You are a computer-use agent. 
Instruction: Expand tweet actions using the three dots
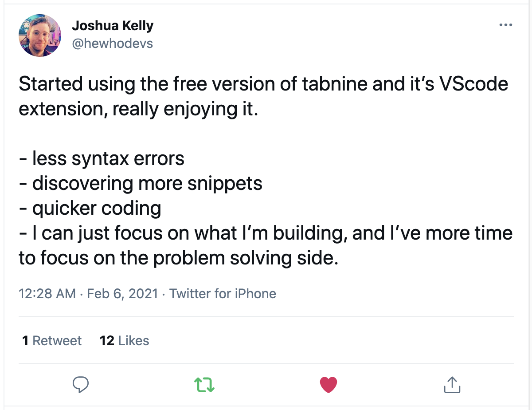505,25
